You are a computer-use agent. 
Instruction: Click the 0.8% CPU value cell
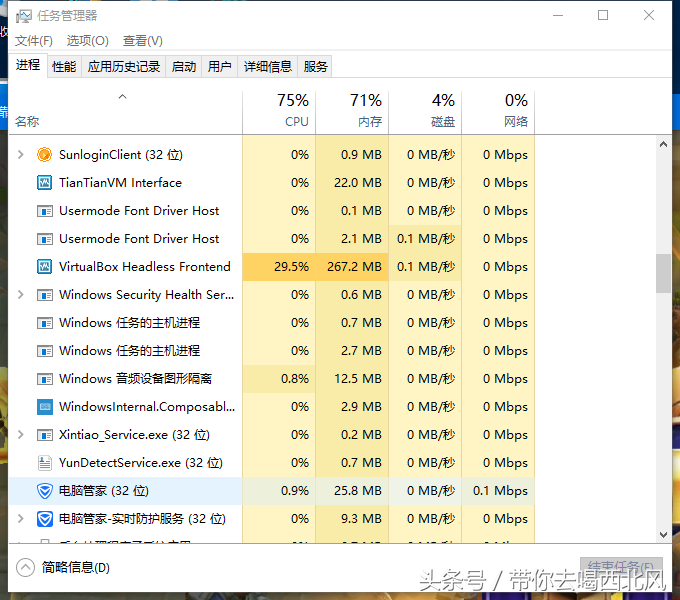(x=279, y=379)
